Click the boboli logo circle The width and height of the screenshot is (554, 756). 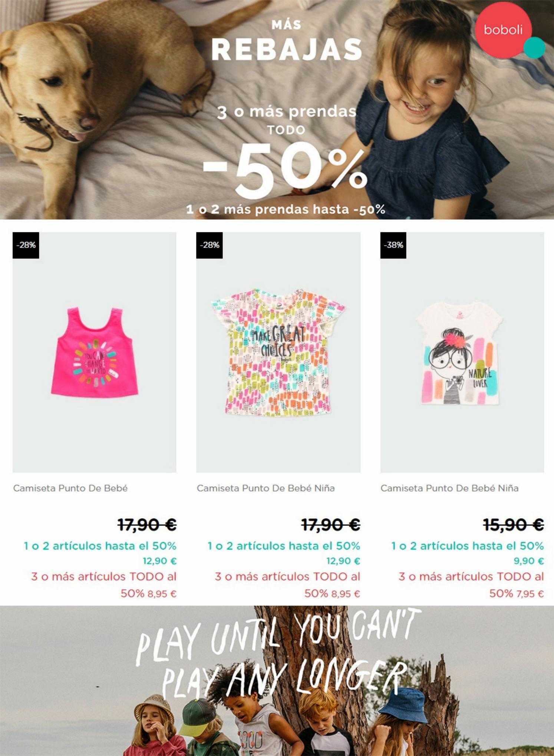tap(503, 30)
